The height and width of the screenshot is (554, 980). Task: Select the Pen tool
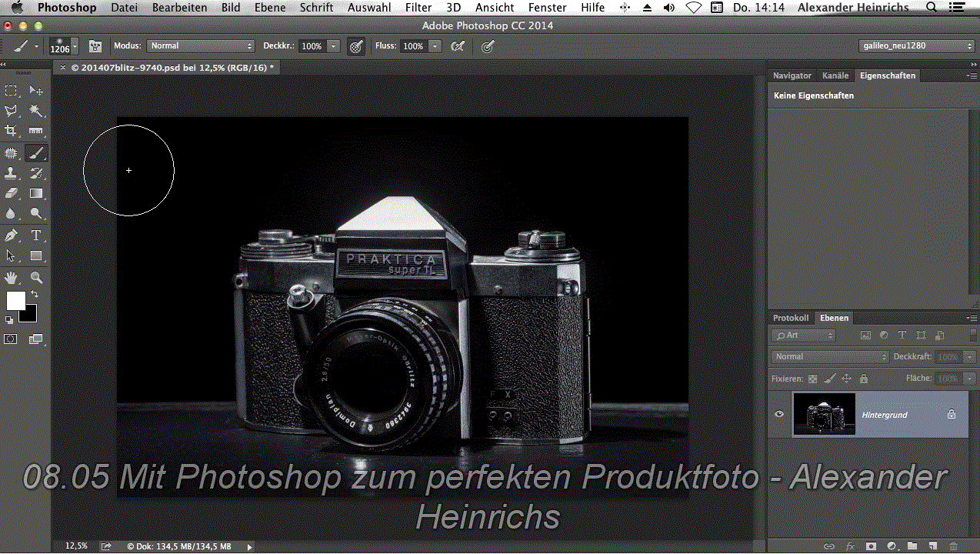11,235
